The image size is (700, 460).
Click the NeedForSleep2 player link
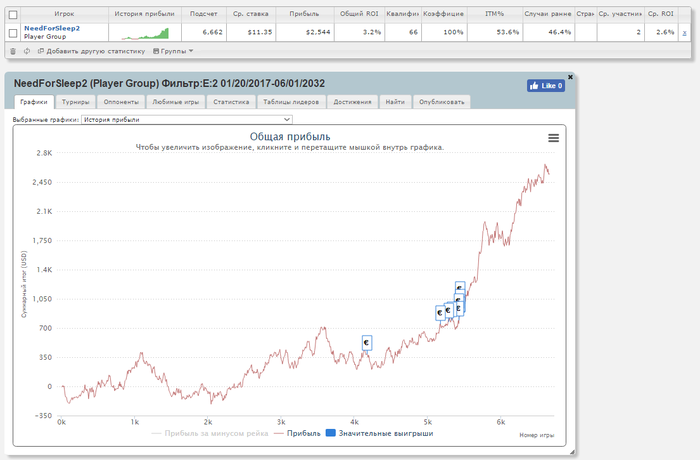pos(52,28)
